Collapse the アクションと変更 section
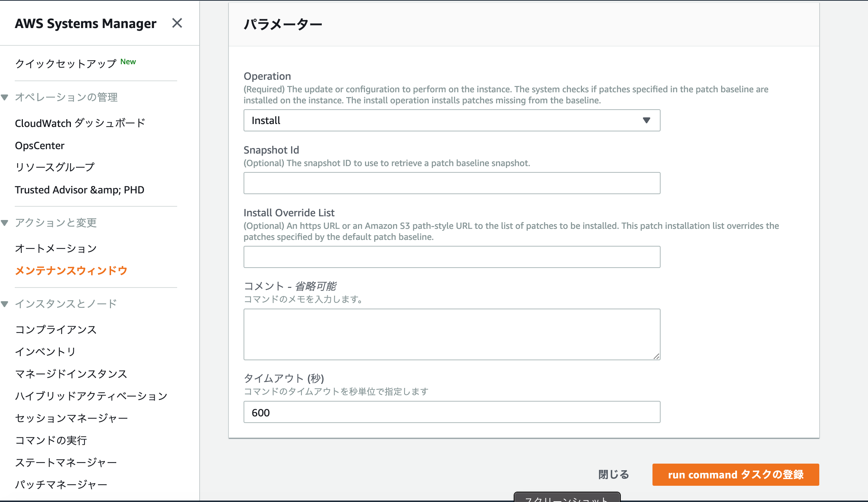The height and width of the screenshot is (502, 868). point(5,223)
